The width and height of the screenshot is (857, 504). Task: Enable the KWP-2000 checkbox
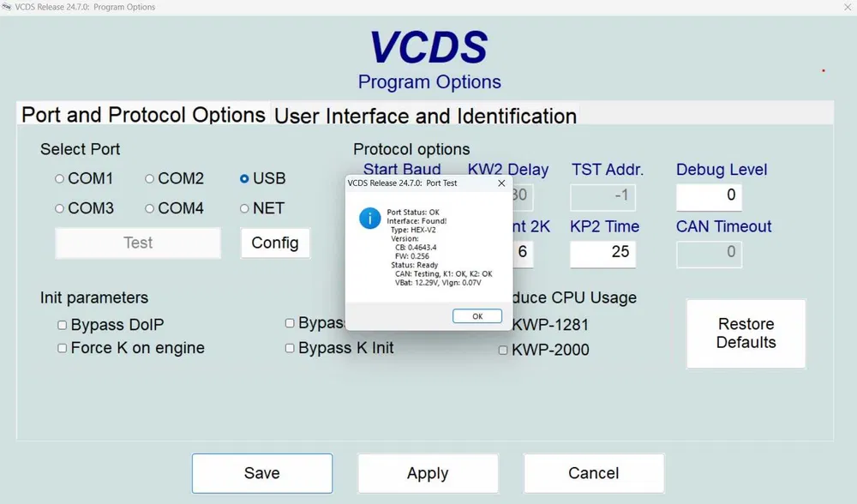503,350
